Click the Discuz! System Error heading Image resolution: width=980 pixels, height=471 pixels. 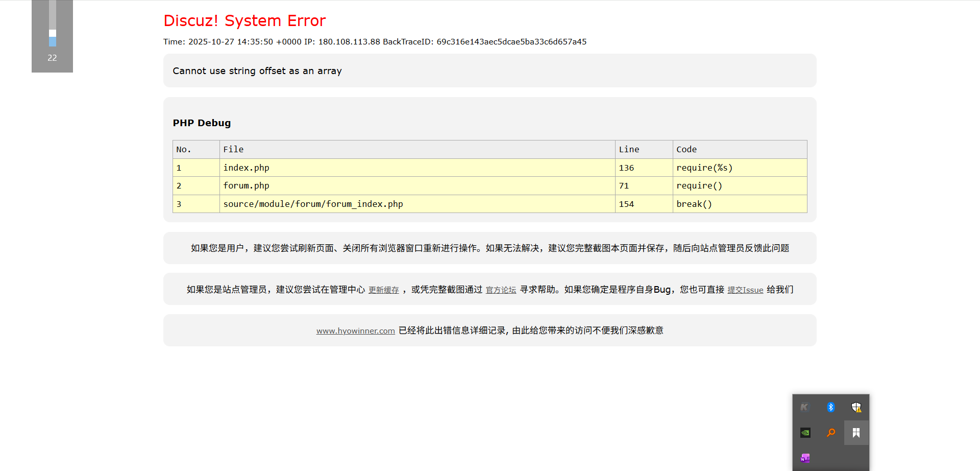[244, 21]
